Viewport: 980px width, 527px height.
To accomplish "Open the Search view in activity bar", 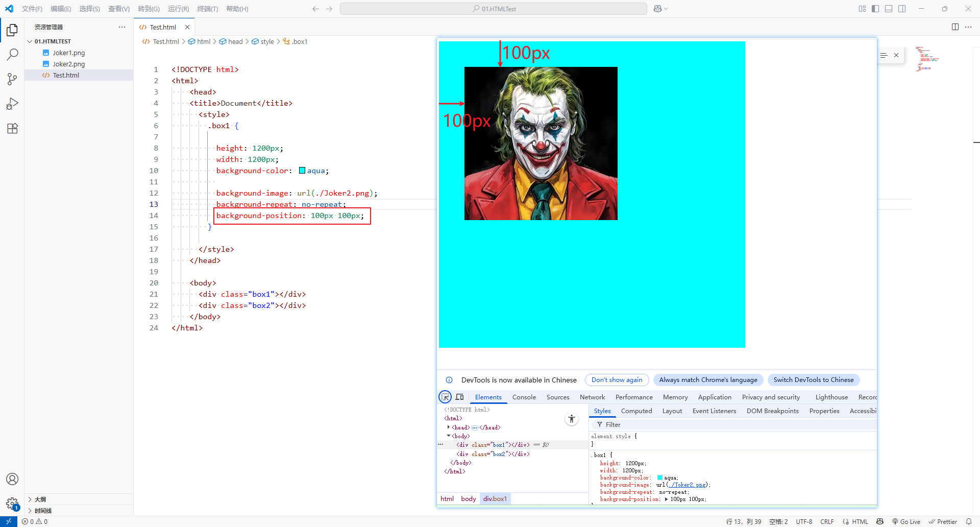I will coord(12,55).
